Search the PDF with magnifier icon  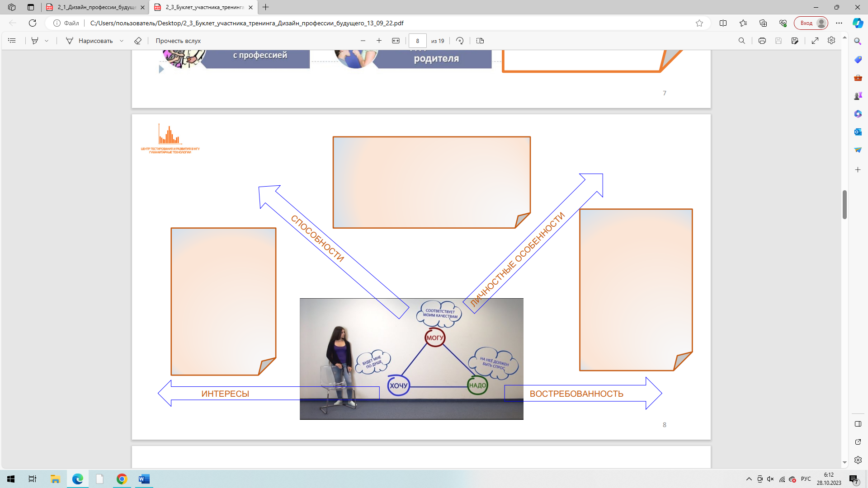(742, 41)
